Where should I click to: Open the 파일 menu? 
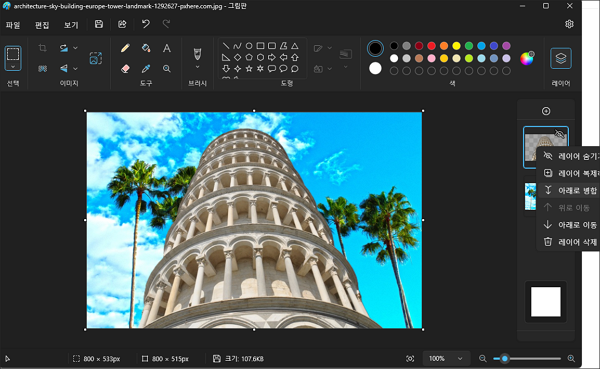[x=13, y=25]
